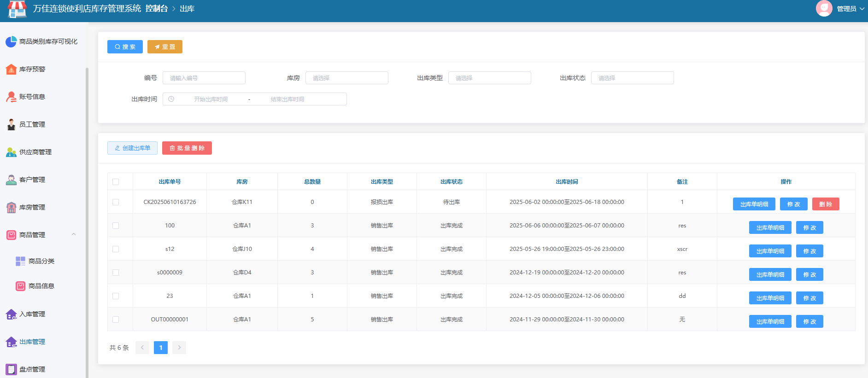This screenshot has width=868, height=378.
Task: Click the clock icon in outbound time field
Action: (x=171, y=99)
